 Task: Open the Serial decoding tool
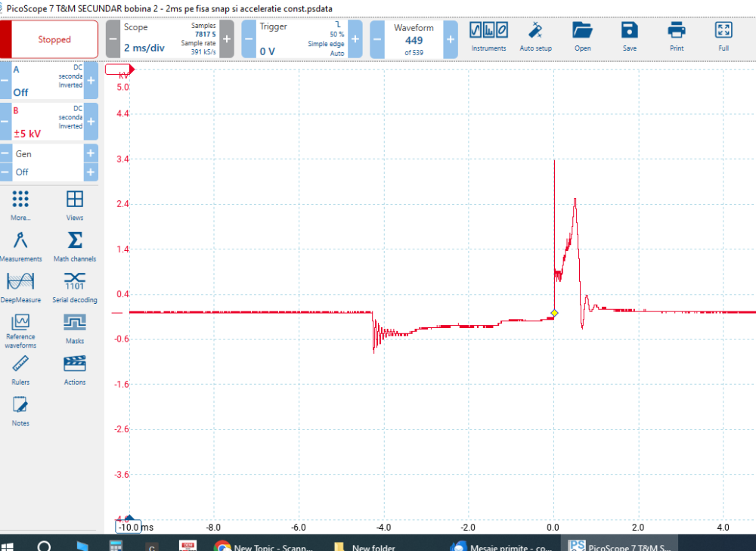click(74, 287)
